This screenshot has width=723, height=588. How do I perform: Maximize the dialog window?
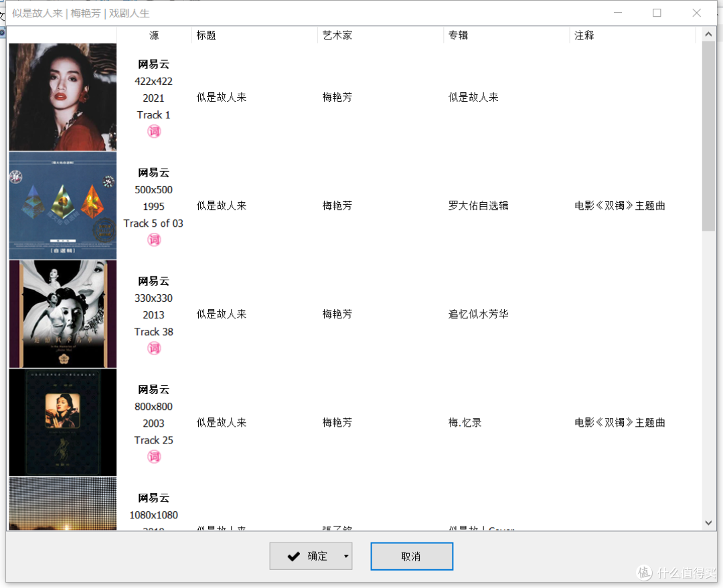tap(657, 13)
